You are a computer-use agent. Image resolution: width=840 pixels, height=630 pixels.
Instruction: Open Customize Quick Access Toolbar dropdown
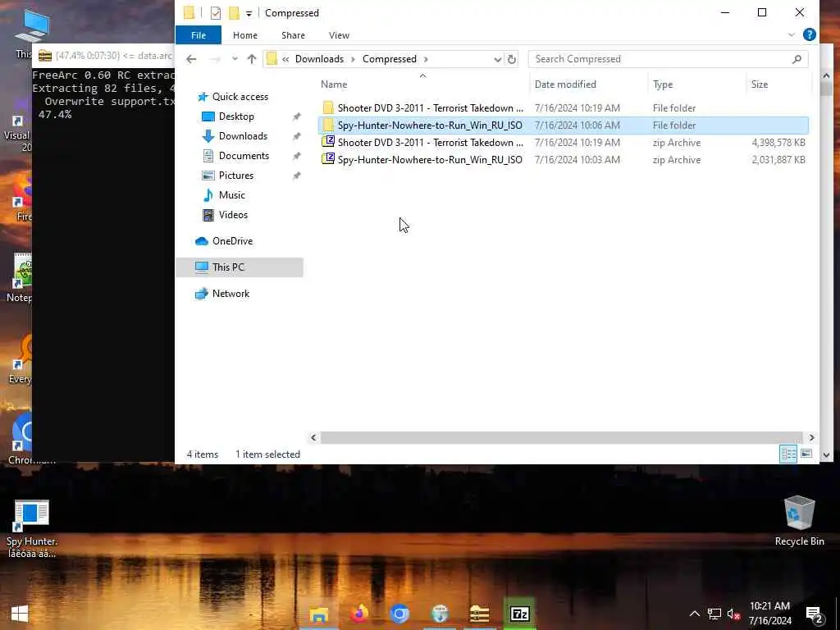click(x=249, y=13)
